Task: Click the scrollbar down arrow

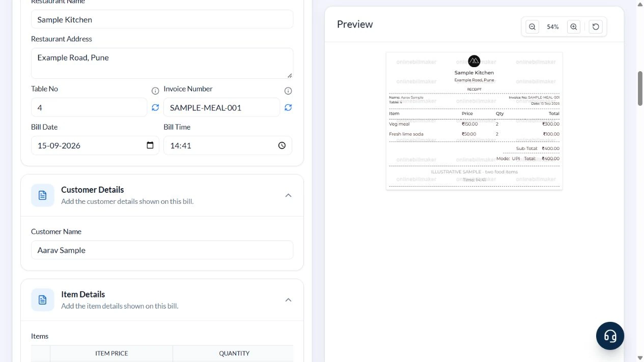Action: [x=640, y=358]
